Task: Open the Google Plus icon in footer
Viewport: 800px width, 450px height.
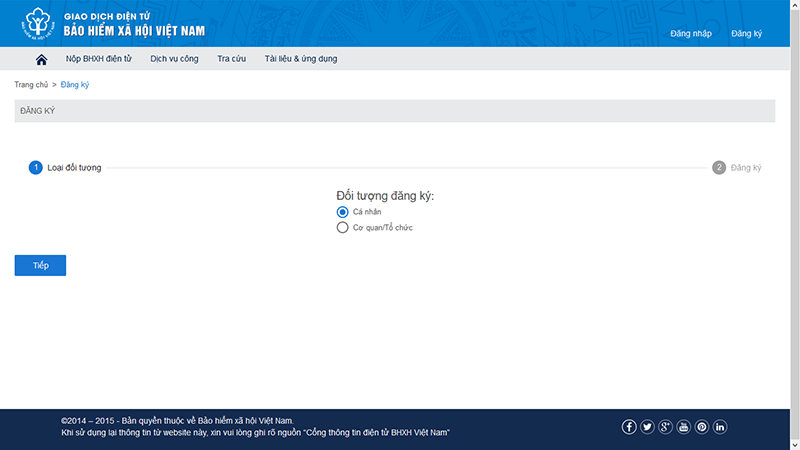Action: (x=665, y=427)
